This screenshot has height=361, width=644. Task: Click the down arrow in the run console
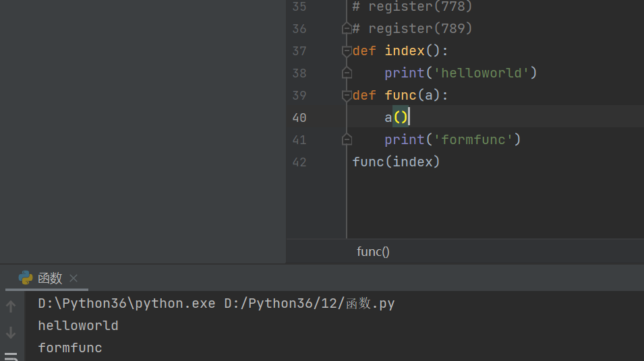pos(11,332)
